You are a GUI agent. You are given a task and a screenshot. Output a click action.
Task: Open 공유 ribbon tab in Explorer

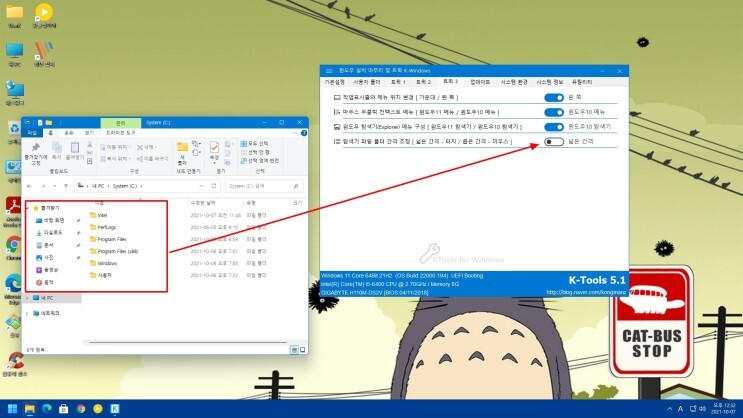coord(69,133)
